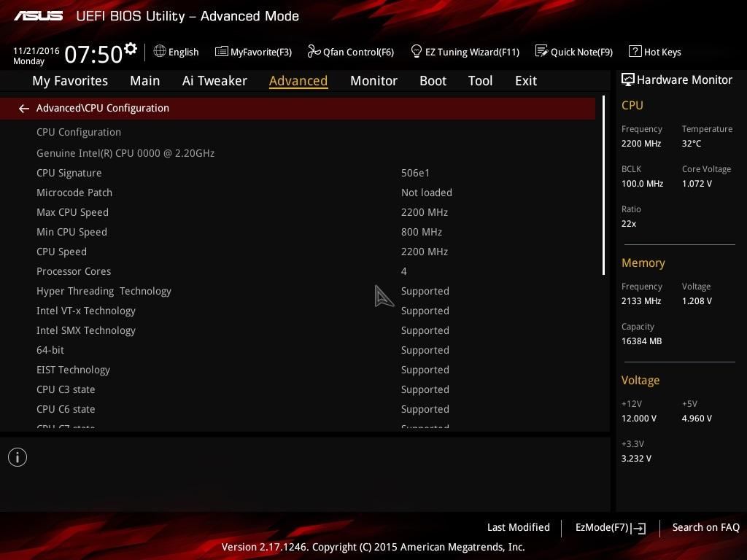747x560 pixels.
Task: Click the info circle icon
Action: [x=18, y=457]
